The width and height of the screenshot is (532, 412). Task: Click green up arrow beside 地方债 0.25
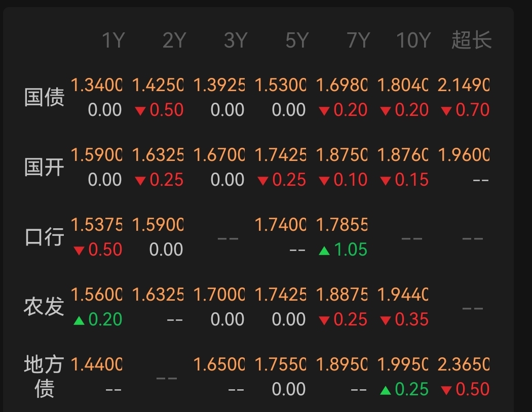[386, 390]
